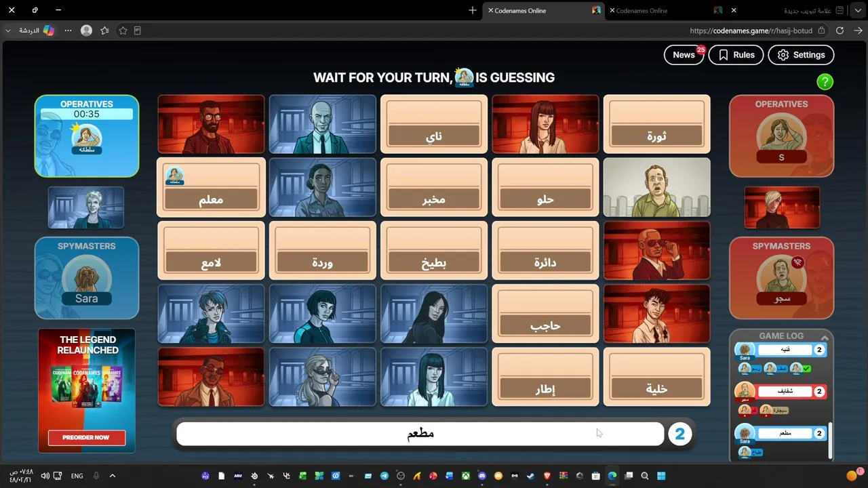Viewport: 868px width, 488px height.
Task: Close the active Codenames Online tab
Action: click(490, 11)
